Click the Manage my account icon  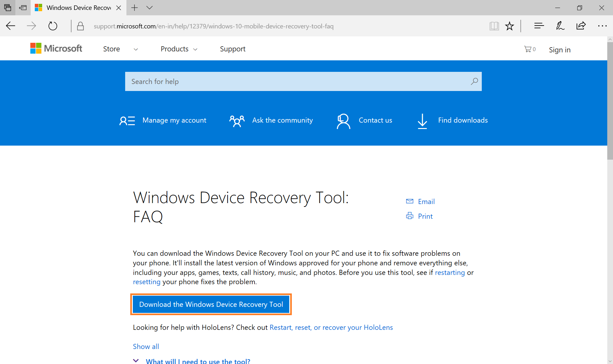click(x=127, y=121)
